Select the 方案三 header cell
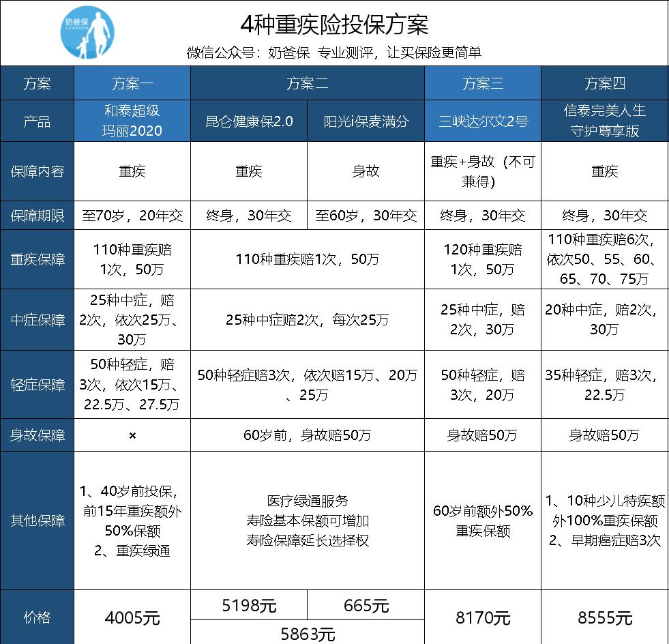 tap(483, 83)
